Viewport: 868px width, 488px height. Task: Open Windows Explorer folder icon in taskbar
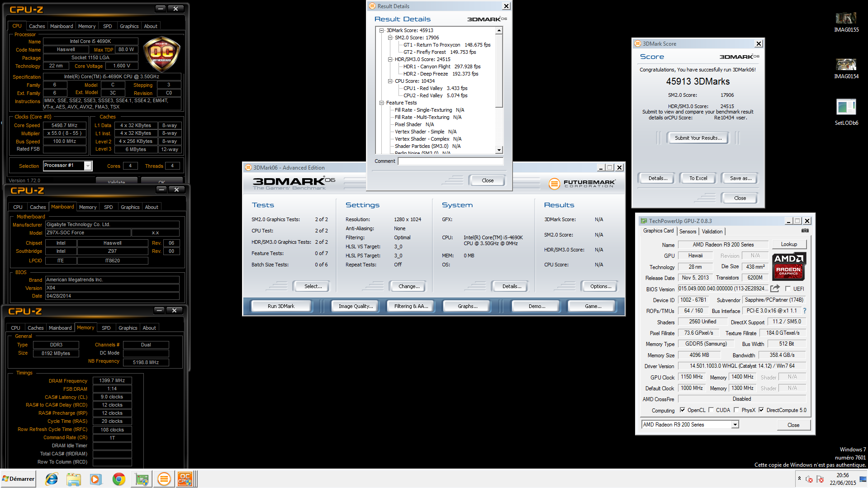73,479
